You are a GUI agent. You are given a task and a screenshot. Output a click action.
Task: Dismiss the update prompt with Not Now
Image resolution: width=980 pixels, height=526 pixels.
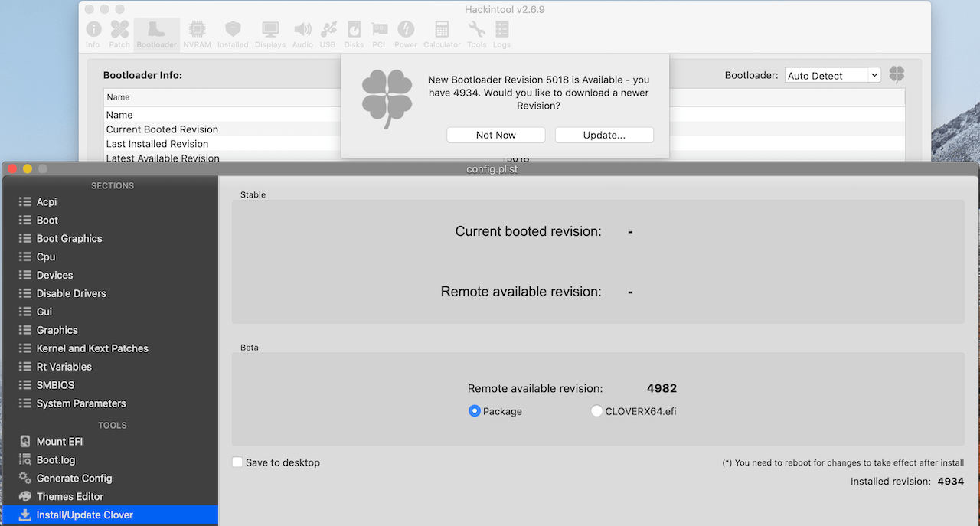point(496,135)
